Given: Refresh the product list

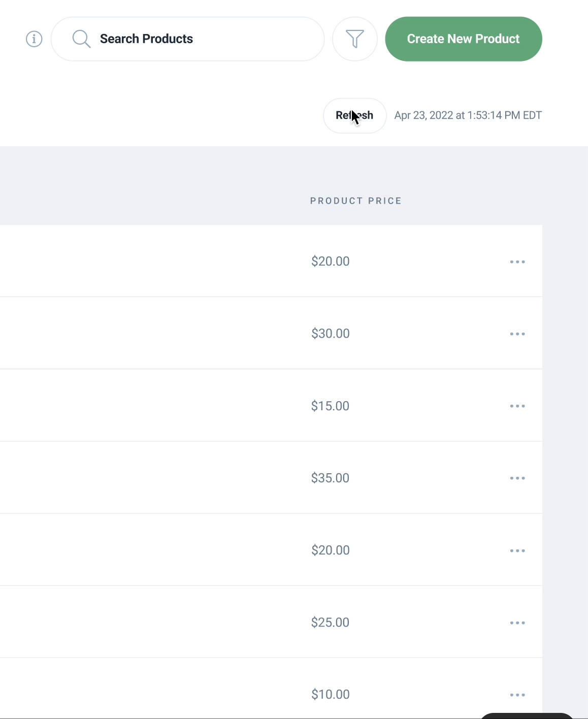Looking at the screenshot, I should coord(355,116).
